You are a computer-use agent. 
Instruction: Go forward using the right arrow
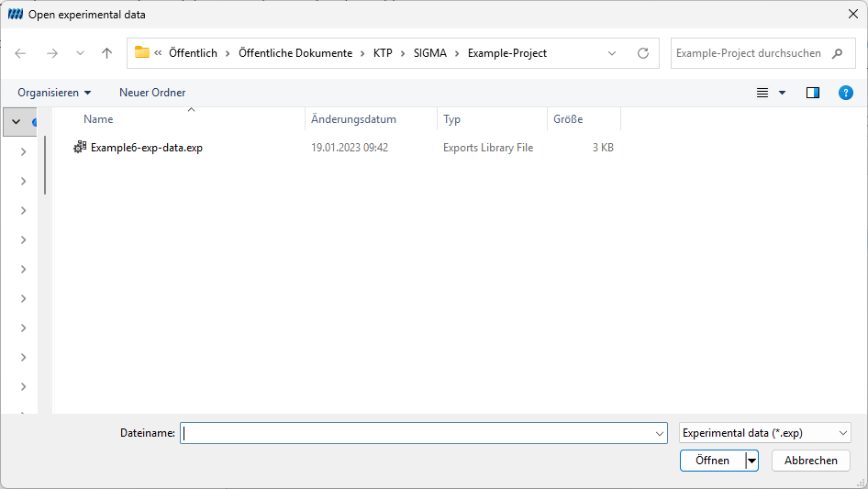coord(52,53)
